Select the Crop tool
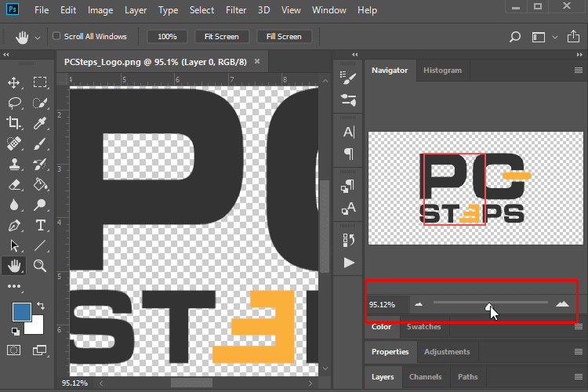 tap(13, 122)
